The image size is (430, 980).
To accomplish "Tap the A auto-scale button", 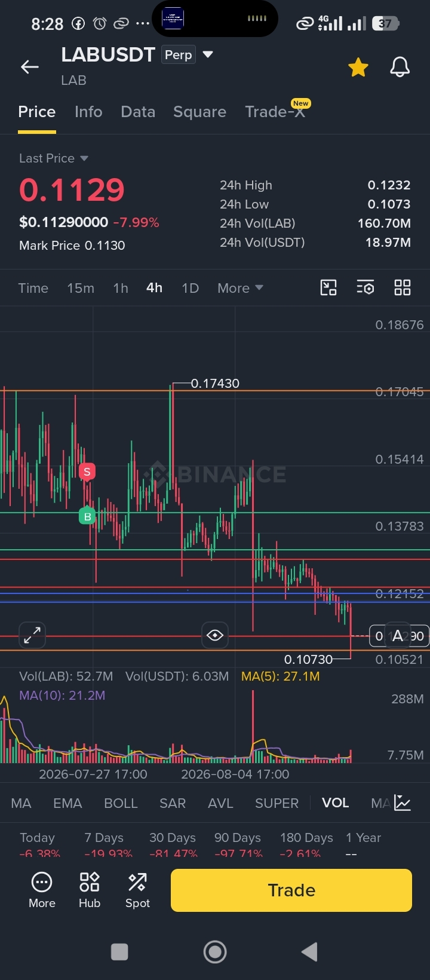I will tap(398, 636).
